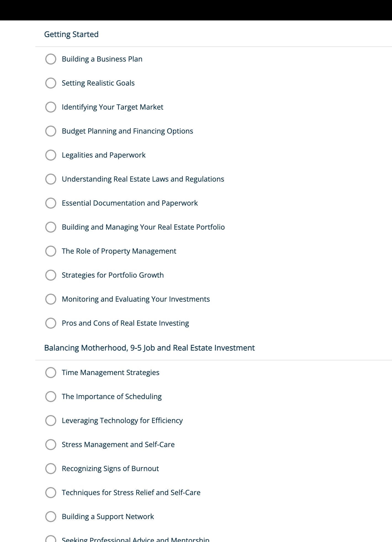Open Building and Managing Your Real Estate Portfolio

pos(143,227)
